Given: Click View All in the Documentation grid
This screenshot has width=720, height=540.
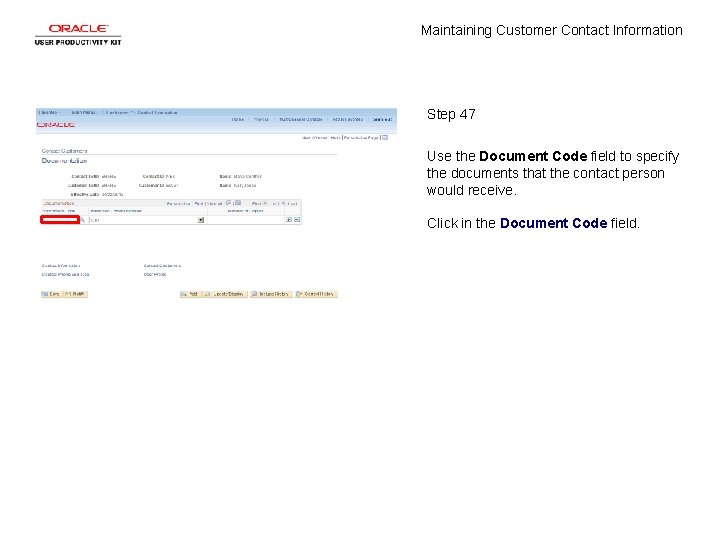Looking at the screenshot, I should pos(214,203).
